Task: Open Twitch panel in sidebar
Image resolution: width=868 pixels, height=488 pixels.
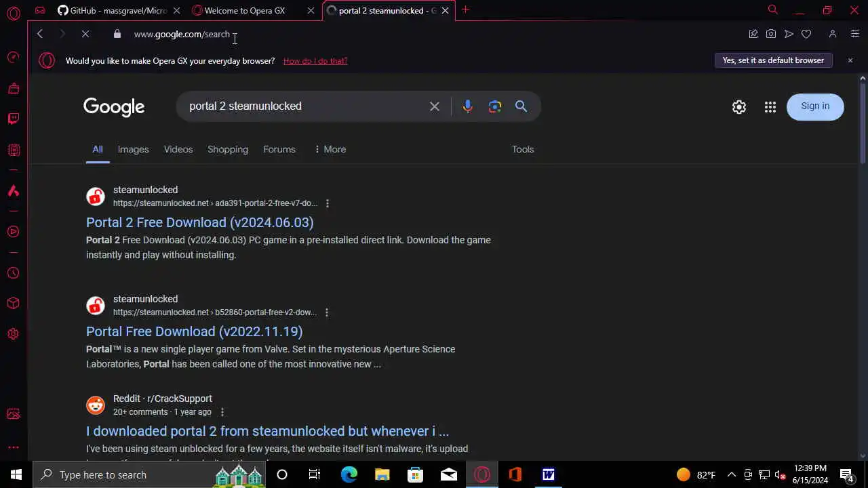Action: [x=13, y=119]
